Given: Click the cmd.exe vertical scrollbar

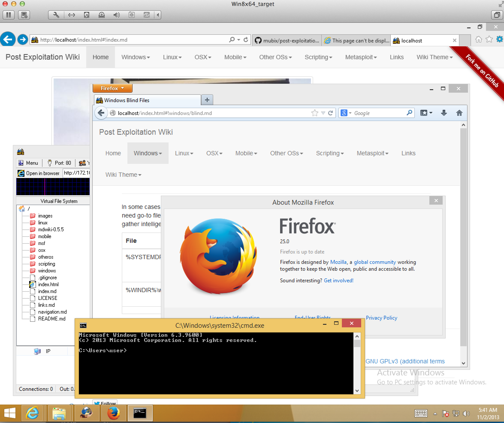Looking at the screenshot, I should [x=357, y=363].
